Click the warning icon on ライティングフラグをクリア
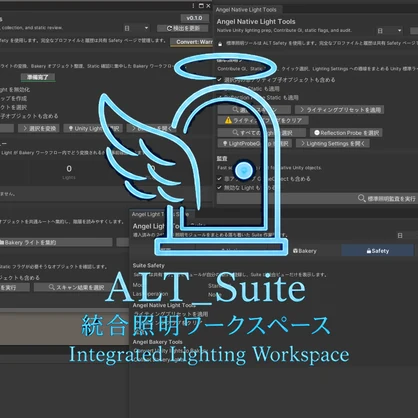The image size is (418, 418). point(228,120)
